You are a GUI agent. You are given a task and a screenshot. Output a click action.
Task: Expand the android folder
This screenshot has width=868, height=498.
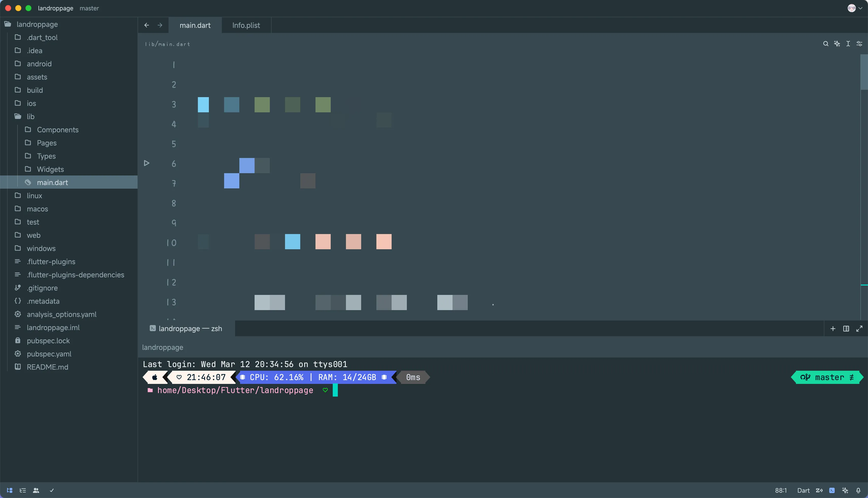tap(69, 64)
